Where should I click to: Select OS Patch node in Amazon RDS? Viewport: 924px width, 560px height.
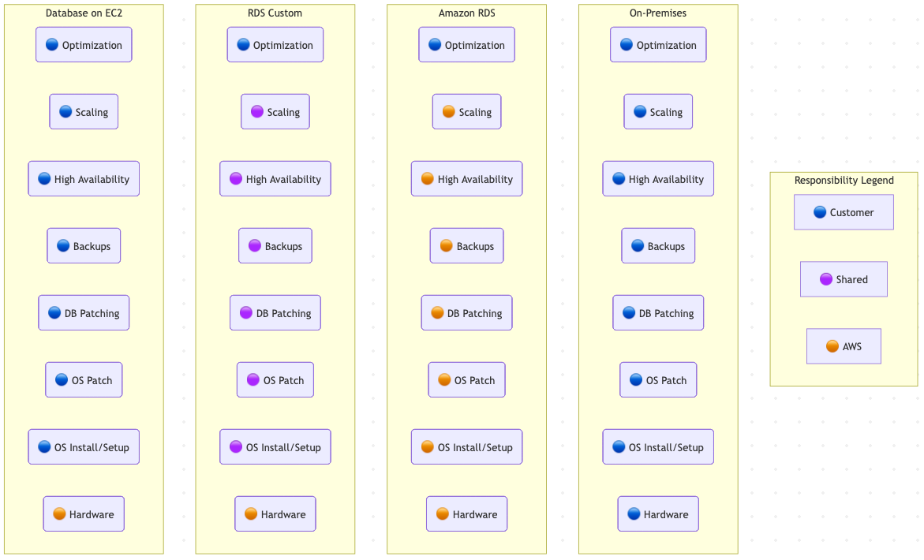pyautogui.click(x=466, y=380)
